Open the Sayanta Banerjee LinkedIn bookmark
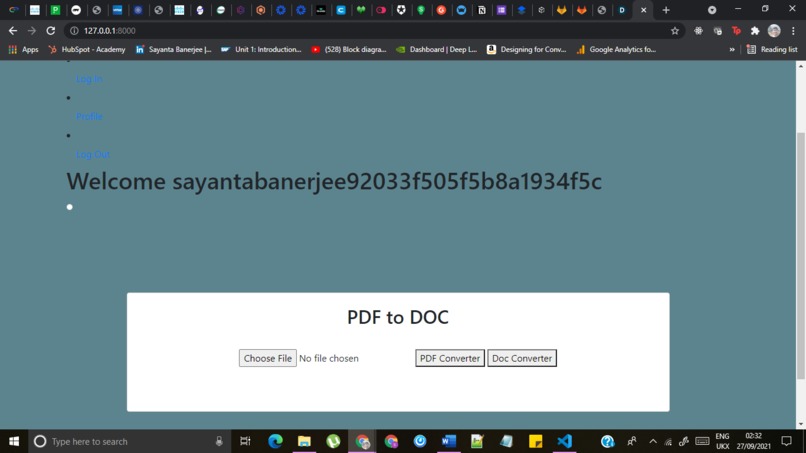This screenshot has width=806, height=453. click(173, 49)
